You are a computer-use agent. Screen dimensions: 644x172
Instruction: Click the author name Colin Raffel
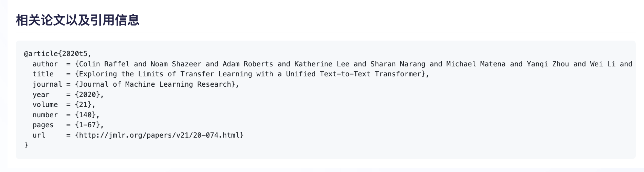click(x=104, y=64)
